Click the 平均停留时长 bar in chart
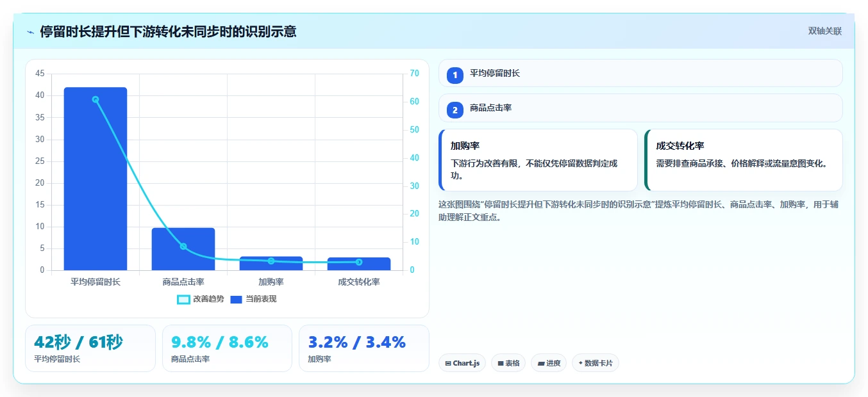The height and width of the screenshot is (397, 868). coord(96,179)
